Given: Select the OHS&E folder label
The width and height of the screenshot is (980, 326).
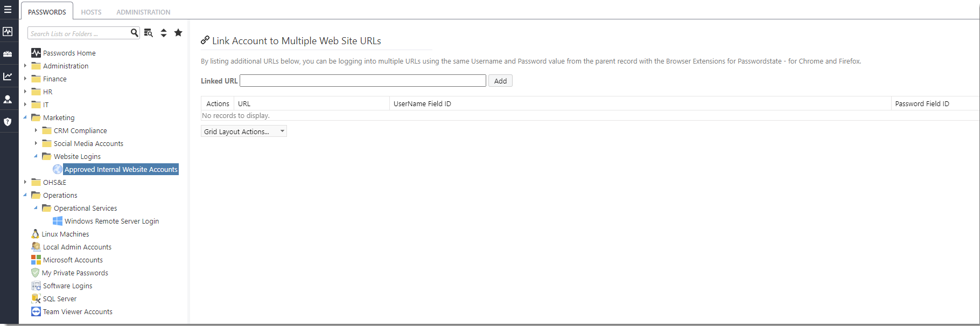Looking at the screenshot, I should [x=54, y=182].
